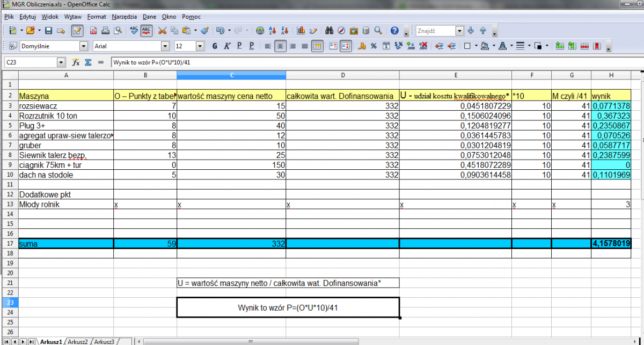Click the scissors Cut icon
The width and height of the screenshot is (644, 345).
coord(161,31)
